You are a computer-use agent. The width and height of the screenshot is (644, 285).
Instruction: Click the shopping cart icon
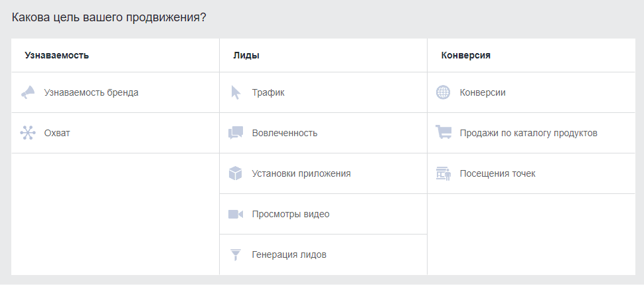point(443,133)
